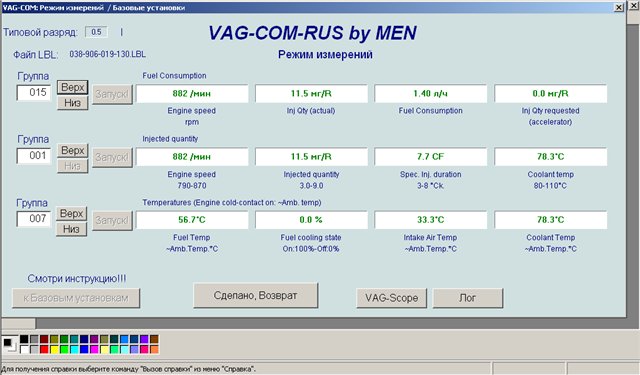The width and height of the screenshot is (640, 375).
Task: Close the VAG-COM measuring window
Action: (619, 7)
